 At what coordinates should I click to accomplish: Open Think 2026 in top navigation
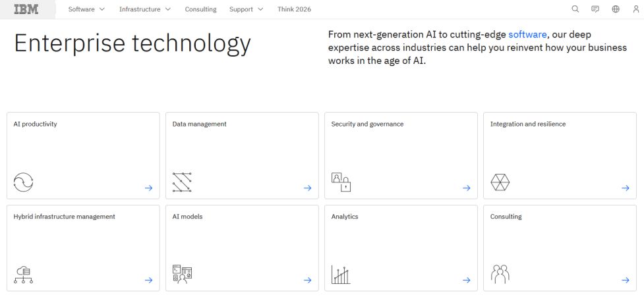click(294, 9)
